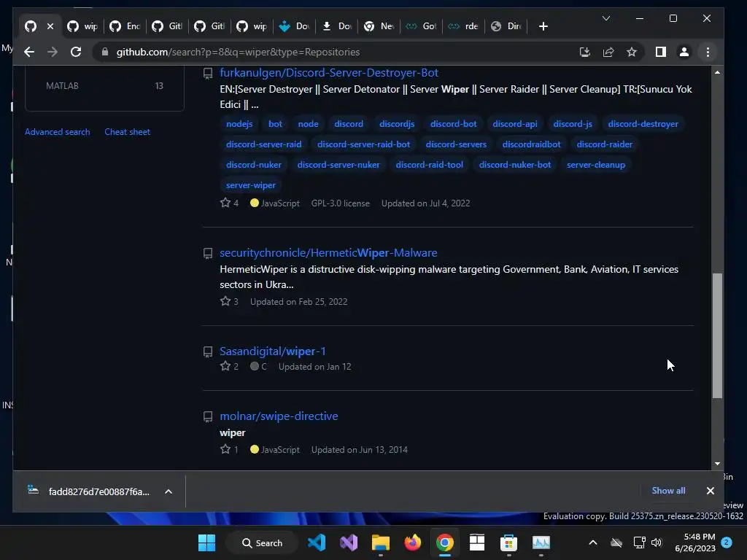This screenshot has width=747, height=560.
Task: Open the volume control in system tray
Action: 657,542
